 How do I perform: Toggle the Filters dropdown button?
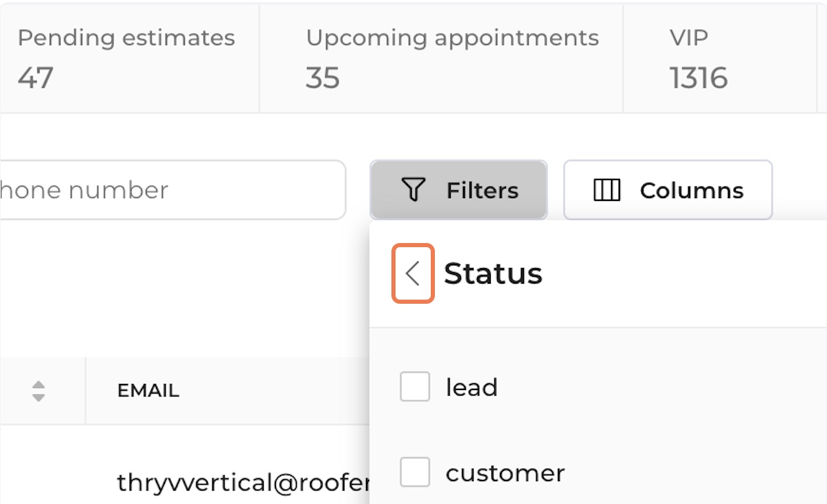(x=458, y=190)
